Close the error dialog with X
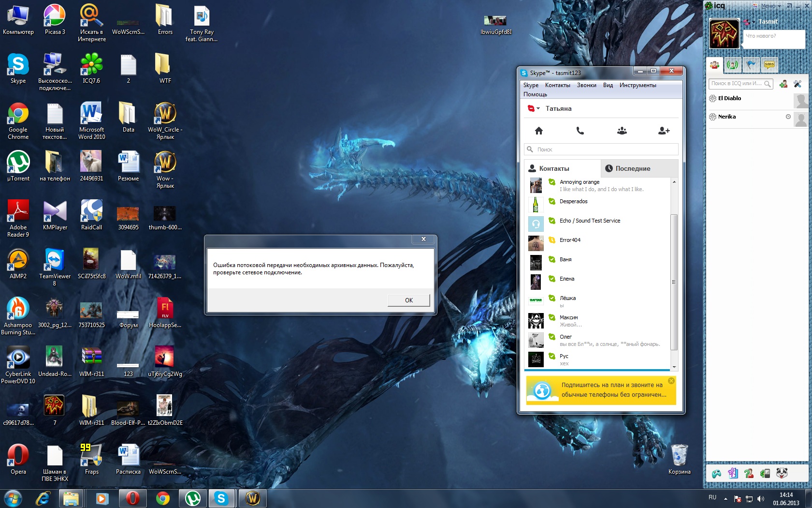The width and height of the screenshot is (812, 508). coord(423,239)
